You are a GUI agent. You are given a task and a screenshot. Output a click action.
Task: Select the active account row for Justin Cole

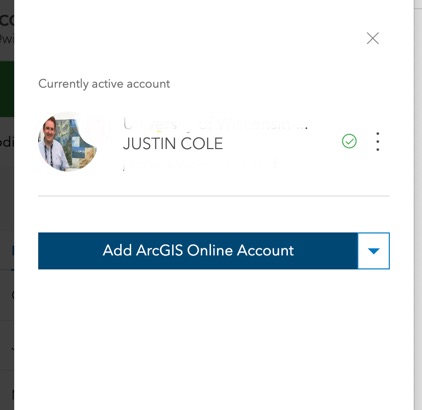click(x=214, y=142)
